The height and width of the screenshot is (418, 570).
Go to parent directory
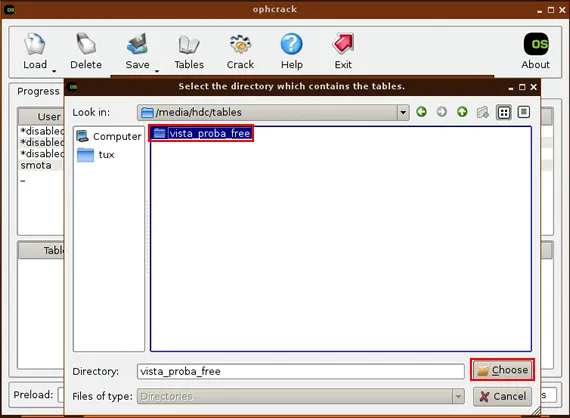[x=462, y=112]
